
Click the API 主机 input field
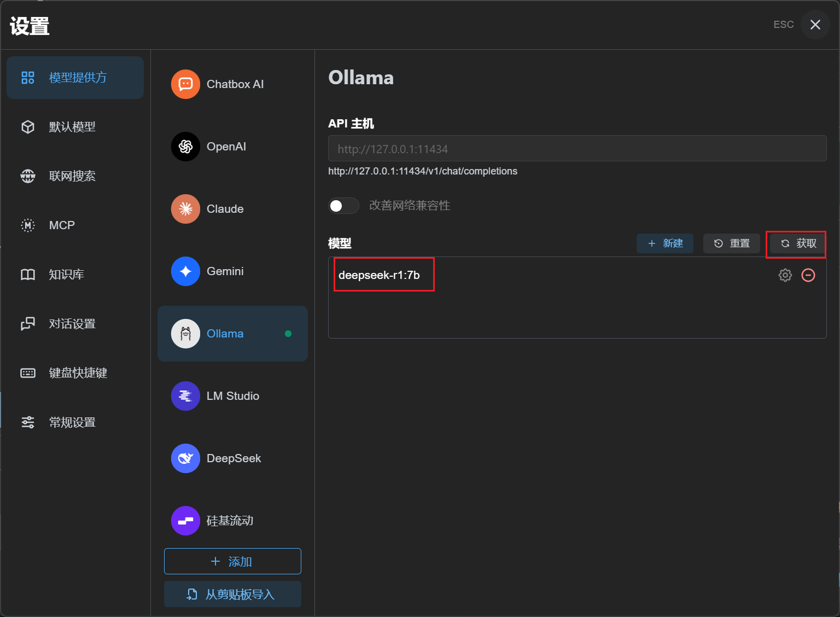[x=577, y=148]
